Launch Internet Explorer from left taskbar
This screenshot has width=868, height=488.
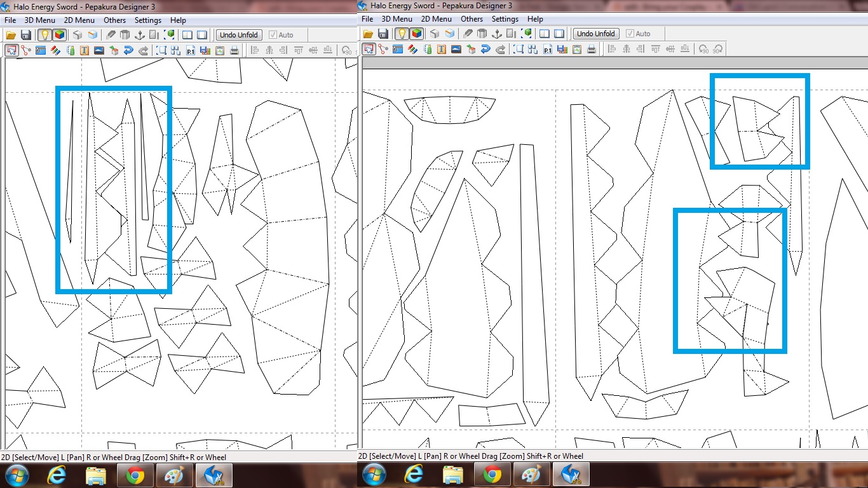(x=57, y=475)
